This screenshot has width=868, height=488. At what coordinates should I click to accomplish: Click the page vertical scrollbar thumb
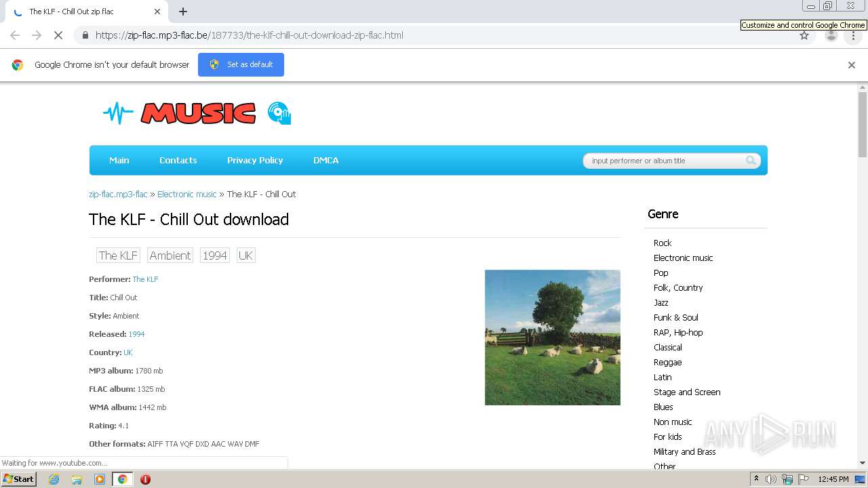[x=863, y=125]
